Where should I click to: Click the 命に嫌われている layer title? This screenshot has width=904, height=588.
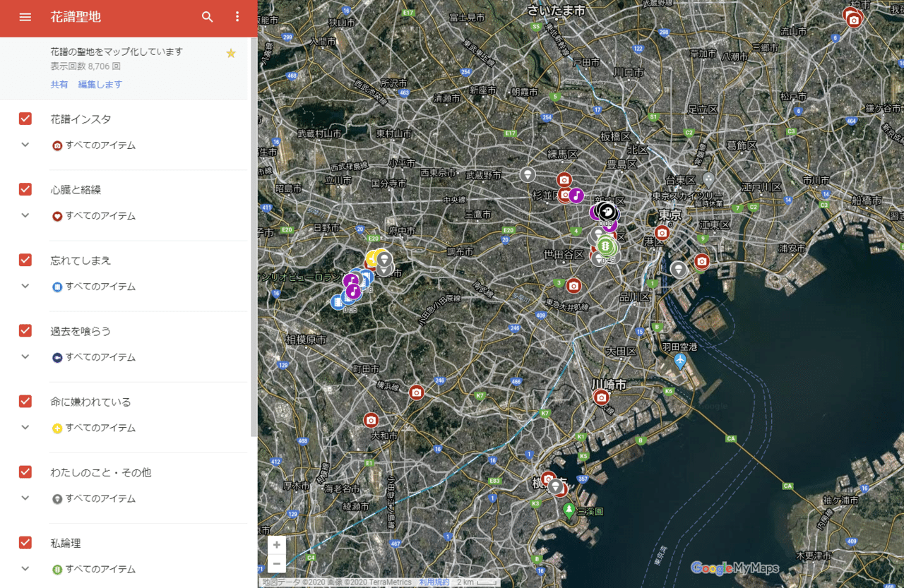pyautogui.click(x=90, y=402)
